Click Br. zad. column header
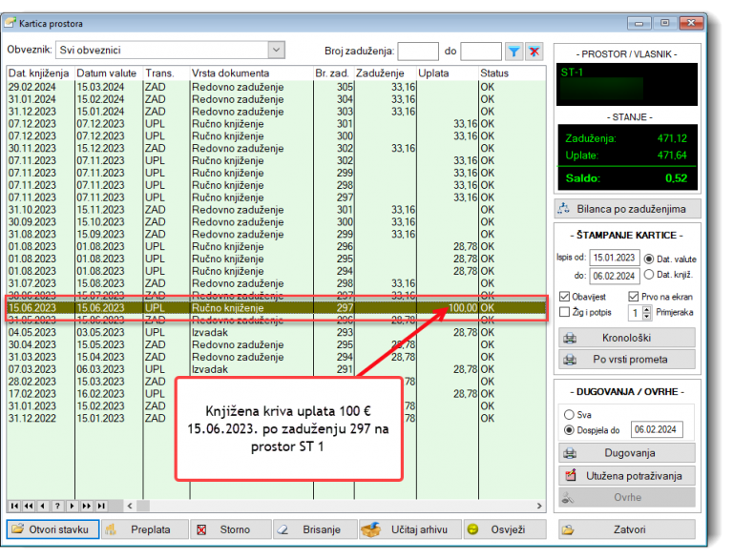The width and height of the screenshot is (733, 560). (x=334, y=73)
